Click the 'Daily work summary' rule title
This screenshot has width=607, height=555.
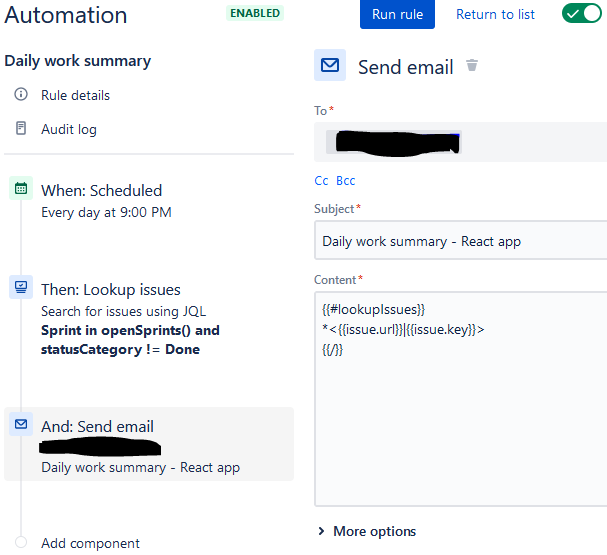78,61
